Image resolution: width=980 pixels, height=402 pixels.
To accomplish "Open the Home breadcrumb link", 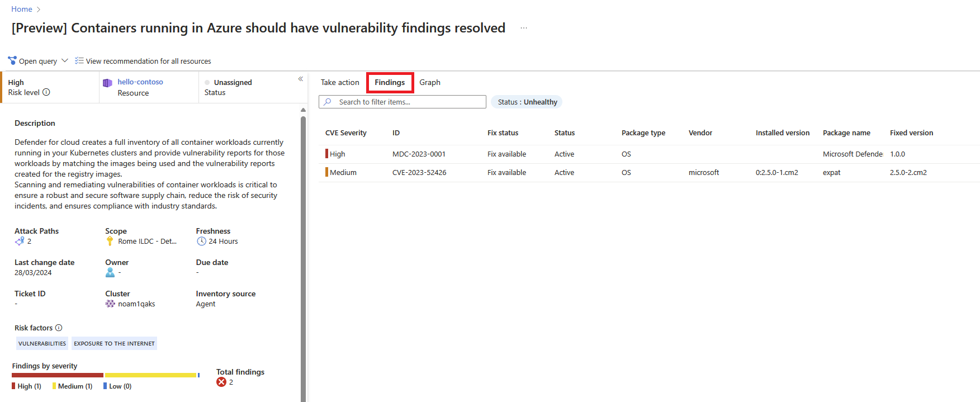I will click(22, 9).
